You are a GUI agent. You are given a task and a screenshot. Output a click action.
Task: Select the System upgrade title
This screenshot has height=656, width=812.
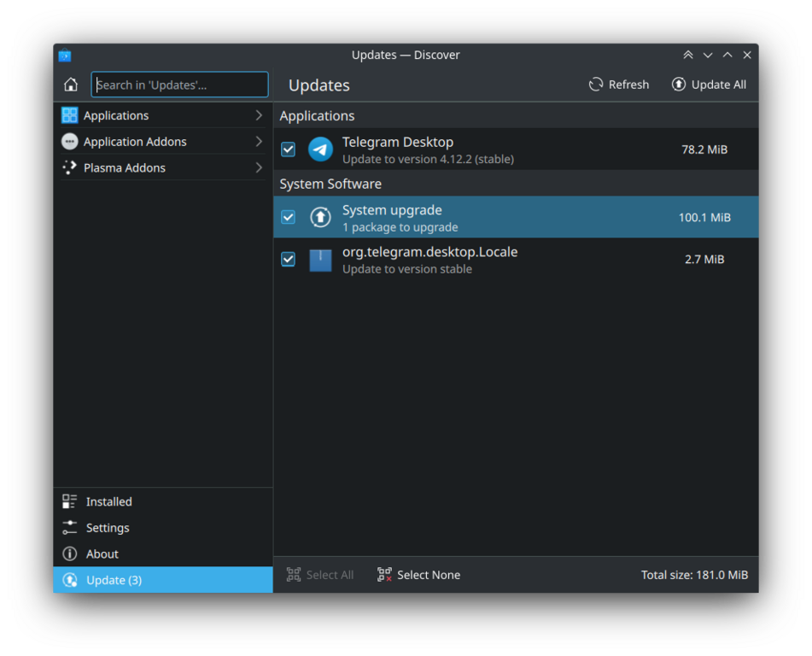point(392,210)
